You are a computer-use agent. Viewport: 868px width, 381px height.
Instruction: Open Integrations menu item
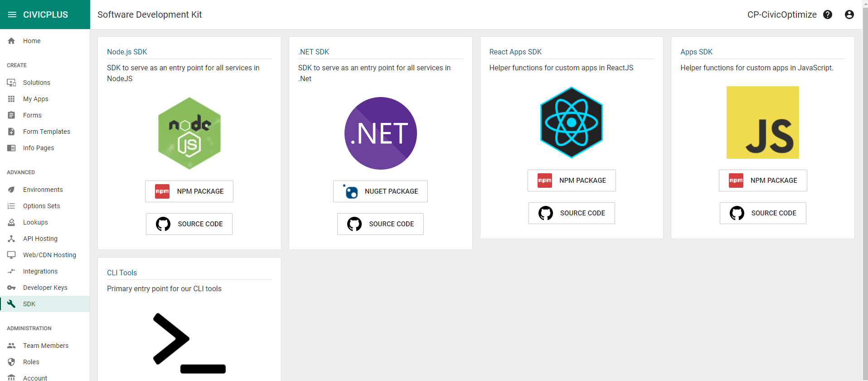tap(45, 271)
